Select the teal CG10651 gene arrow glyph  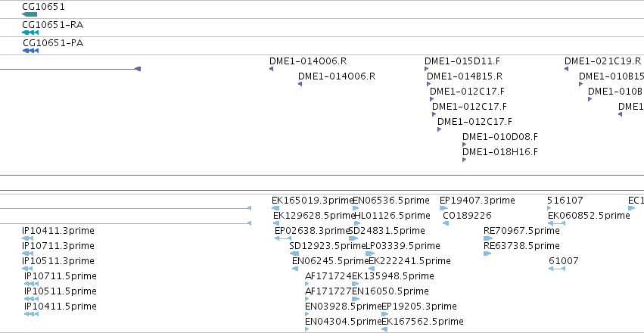[x=30, y=14]
